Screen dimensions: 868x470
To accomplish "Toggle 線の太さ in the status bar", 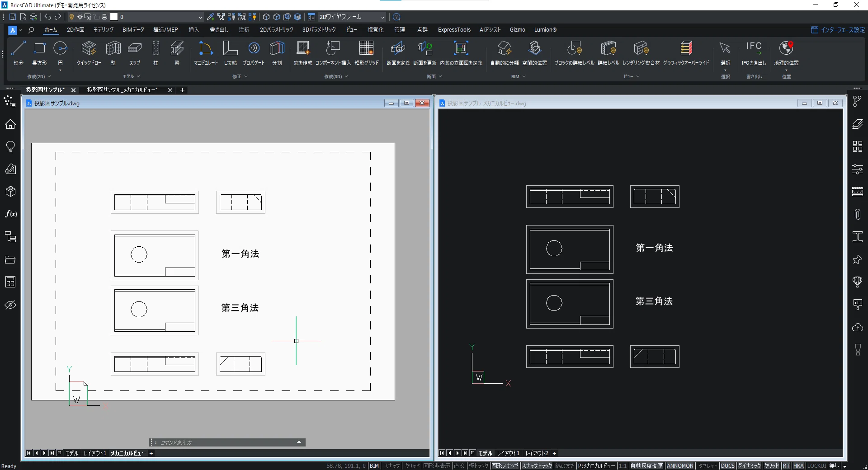I will pyautogui.click(x=565, y=466).
